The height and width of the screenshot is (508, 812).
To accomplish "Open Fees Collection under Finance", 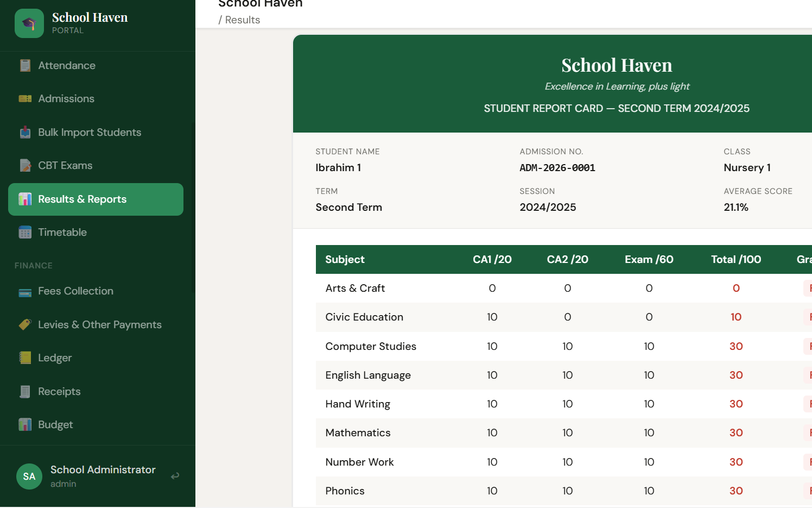I will pyautogui.click(x=96, y=291).
